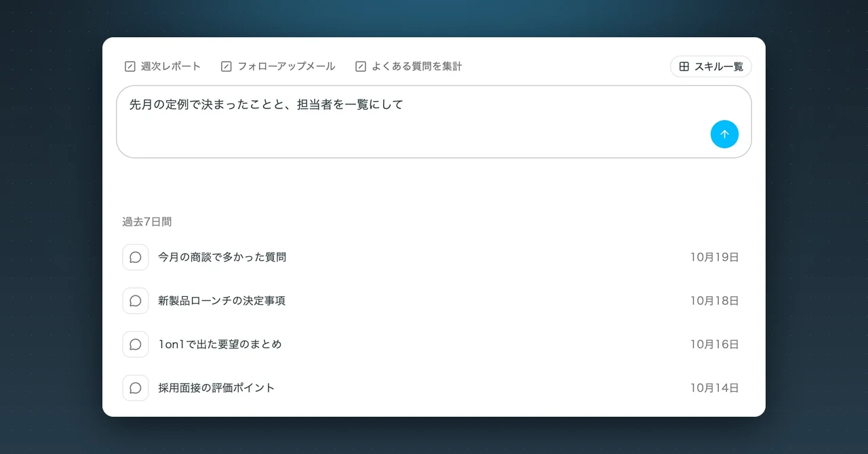Click the edit icon beside よくある質問を集計

point(361,66)
